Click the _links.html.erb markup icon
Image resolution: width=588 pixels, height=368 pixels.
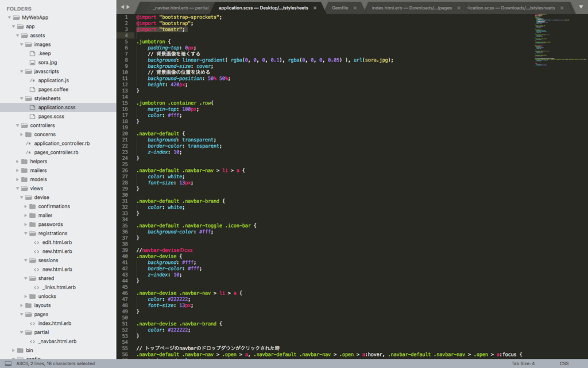37,287
